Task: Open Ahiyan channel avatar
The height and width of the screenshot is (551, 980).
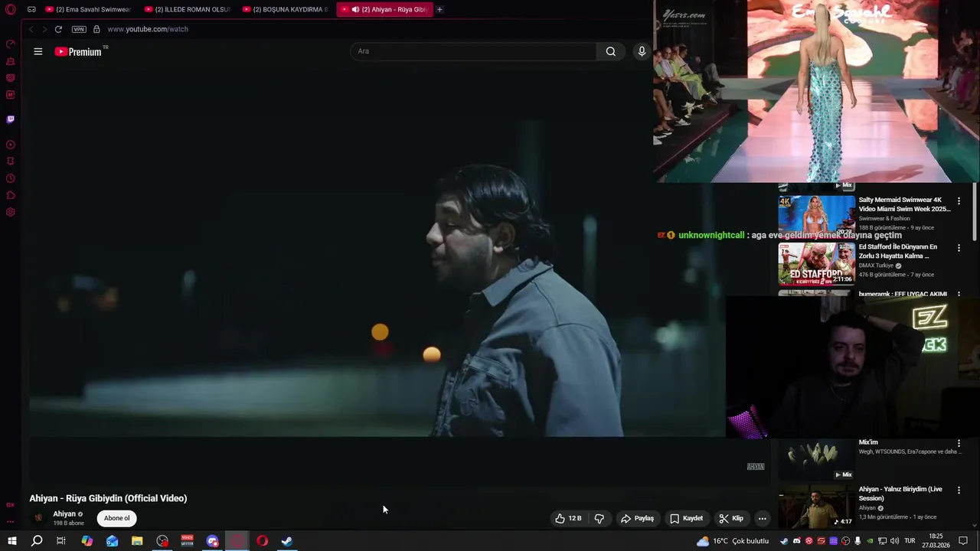Action: pyautogui.click(x=39, y=518)
